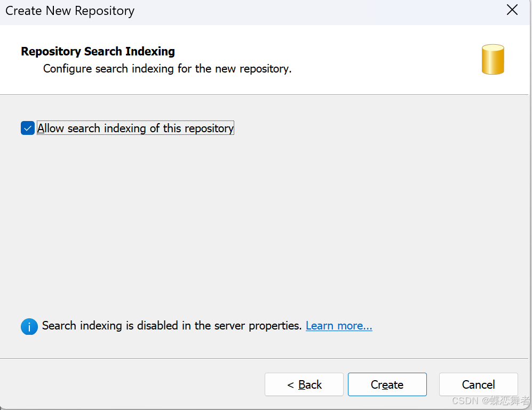Click the less-than arrow on Back button

click(290, 385)
